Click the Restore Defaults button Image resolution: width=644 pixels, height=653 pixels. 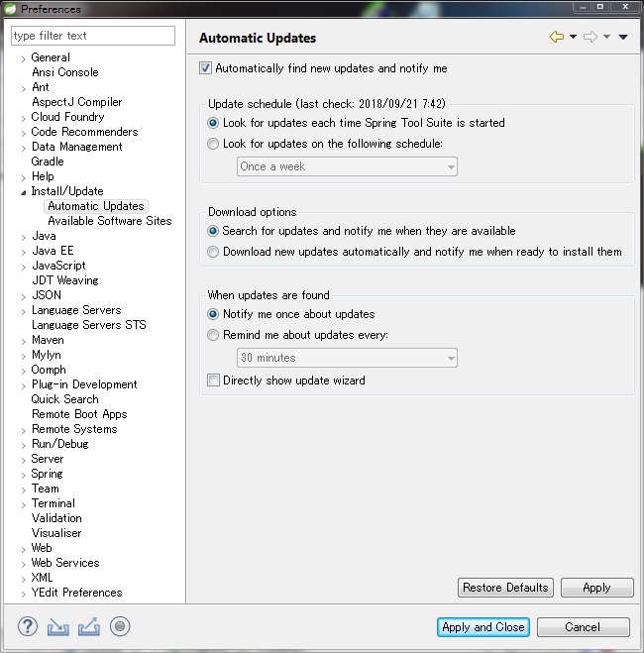coord(505,588)
